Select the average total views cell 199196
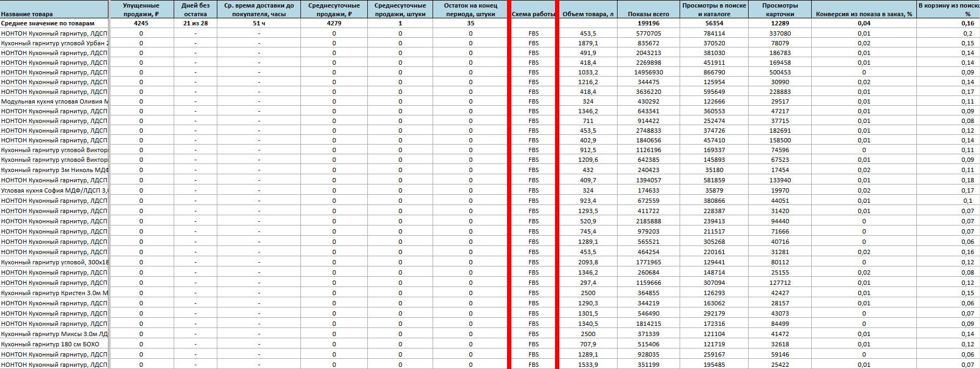This screenshot has width=980, height=369. coord(648,23)
